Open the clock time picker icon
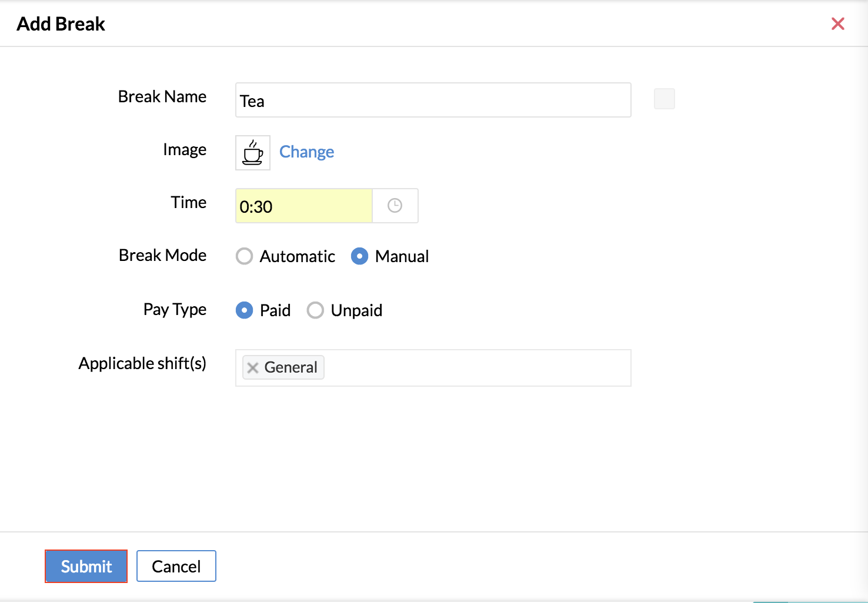This screenshot has height=603, width=868. (395, 206)
